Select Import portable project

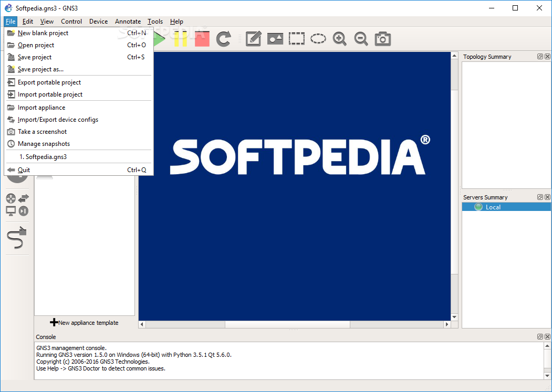(x=79, y=94)
